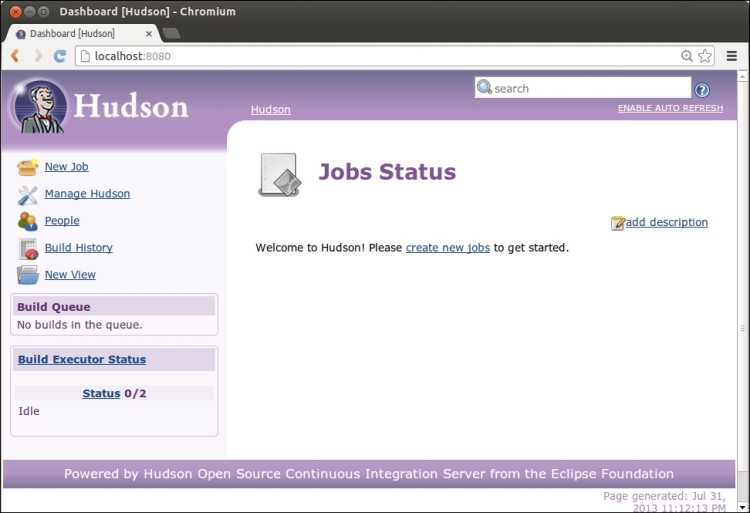Click the New View folder icon
750x513 pixels.
[x=28, y=275]
